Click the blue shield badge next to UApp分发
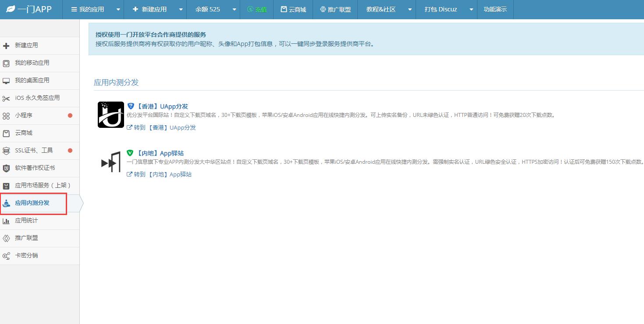Screen dimensions: 644x324 (x=130, y=106)
